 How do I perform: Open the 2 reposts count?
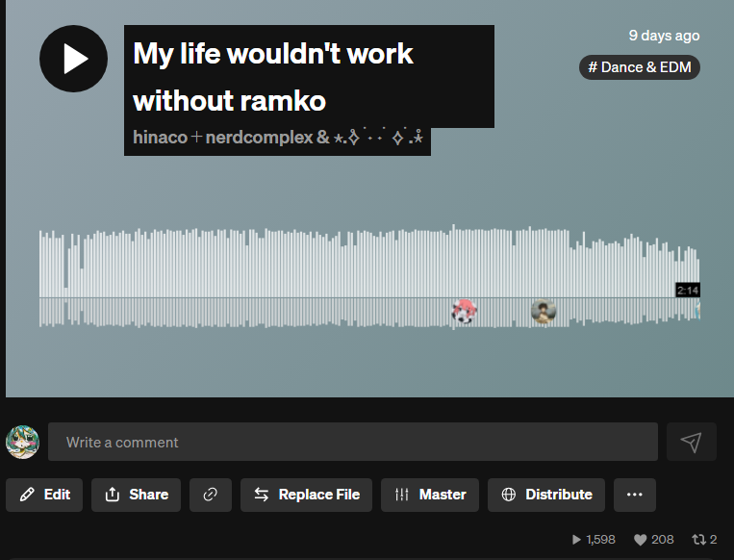pos(705,540)
